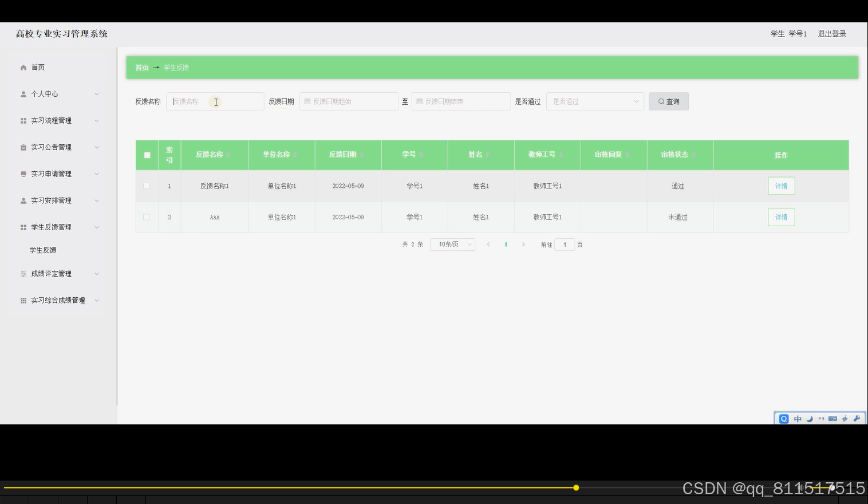Click the 学生反馈管理 grid icon

click(23, 227)
